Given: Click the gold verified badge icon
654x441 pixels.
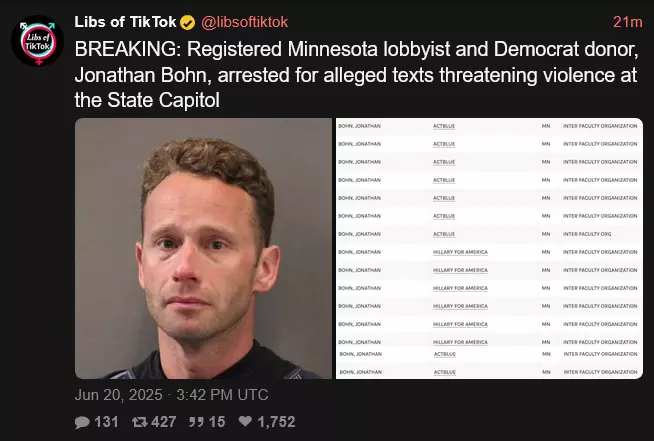Looking at the screenshot, I should [x=188, y=23].
